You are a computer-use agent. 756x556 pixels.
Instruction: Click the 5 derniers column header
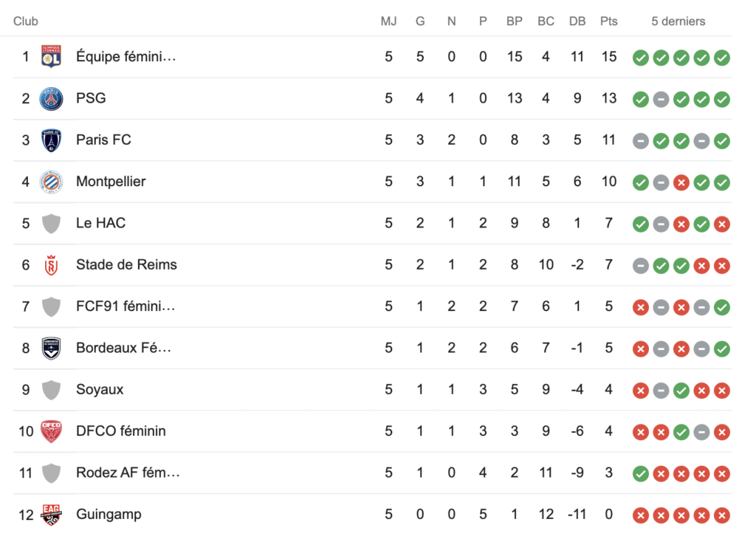point(678,21)
